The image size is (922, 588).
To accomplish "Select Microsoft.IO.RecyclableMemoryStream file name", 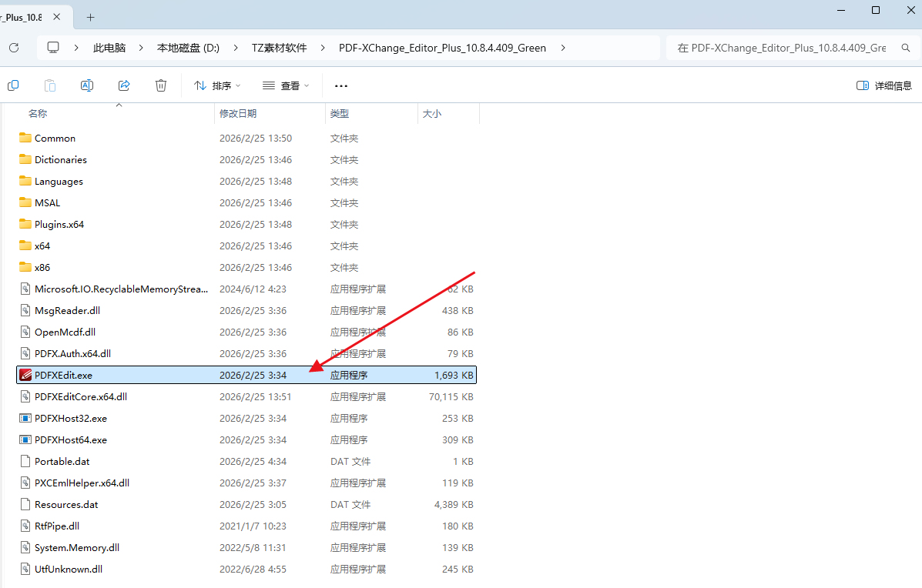I will click(121, 289).
